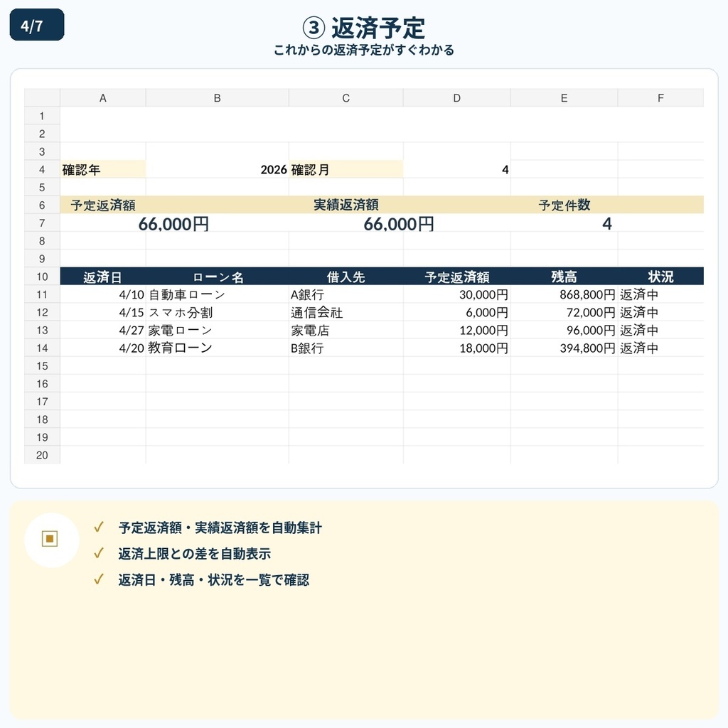
Task: Click the checkmark beside 返済上限との差を自動表示
Action: tap(98, 553)
